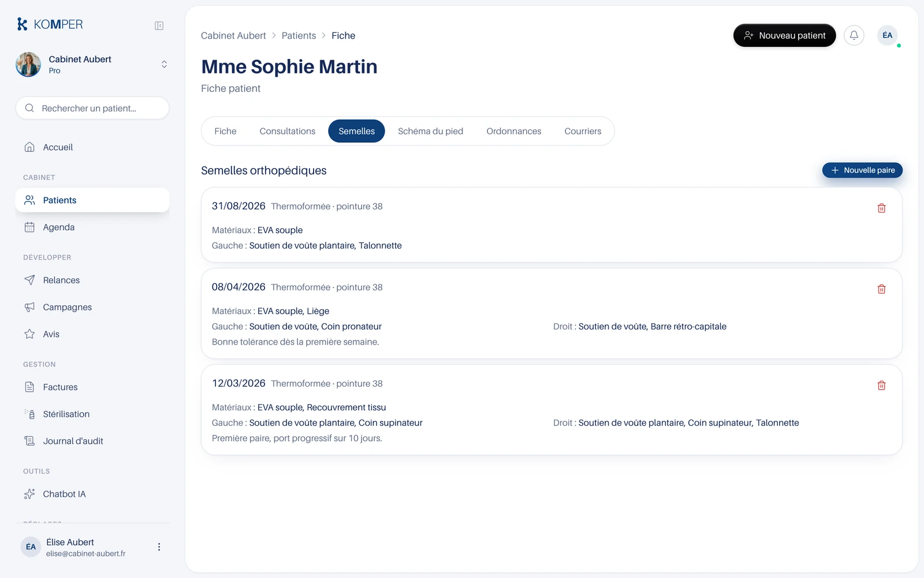Add a Nouvelle paire of insoles
The image size is (924, 578).
(862, 170)
